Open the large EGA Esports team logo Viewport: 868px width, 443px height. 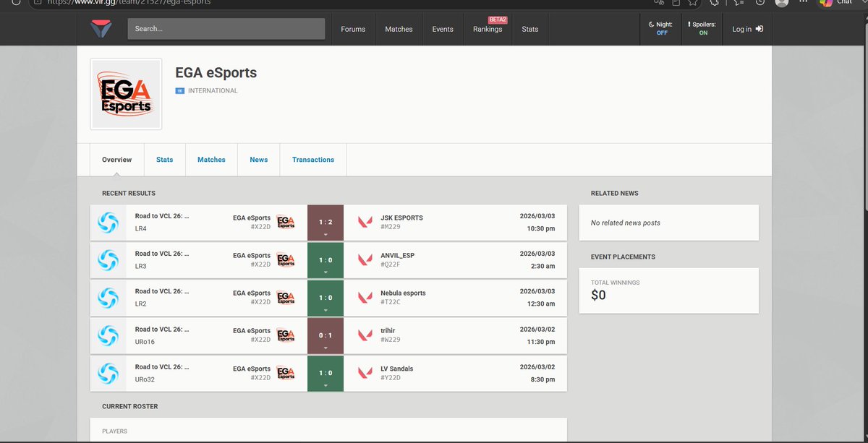tap(126, 95)
